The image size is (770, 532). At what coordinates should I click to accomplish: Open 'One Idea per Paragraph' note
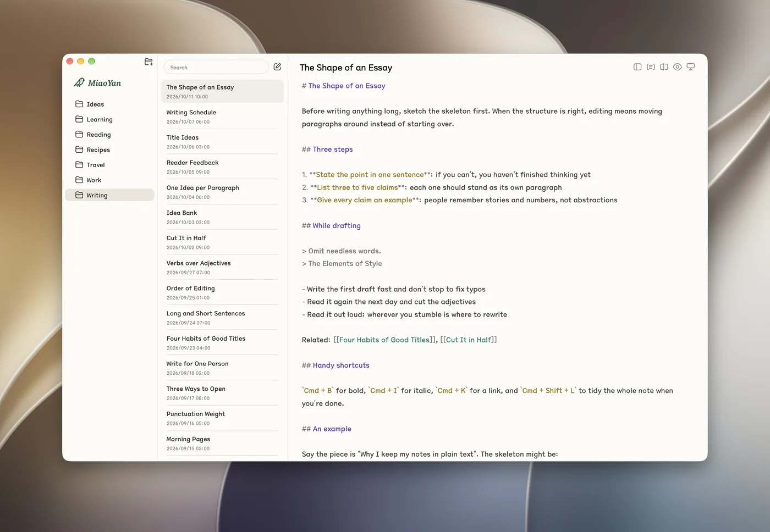[222, 192]
